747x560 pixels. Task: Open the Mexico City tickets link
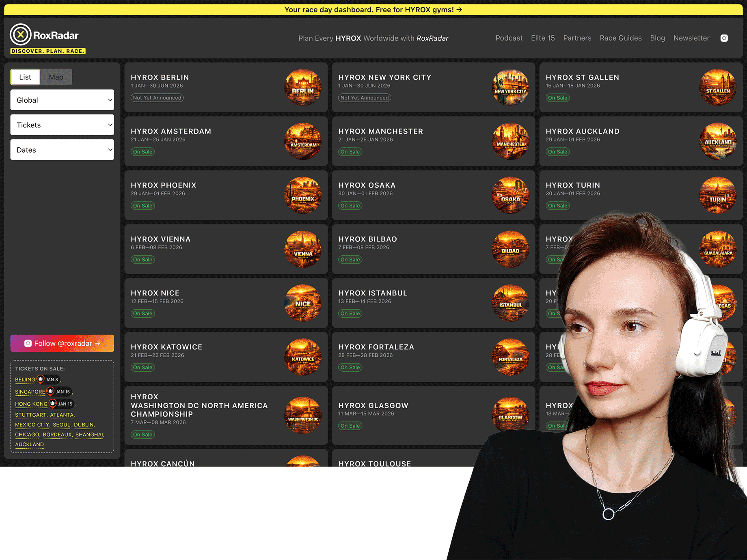32,425
